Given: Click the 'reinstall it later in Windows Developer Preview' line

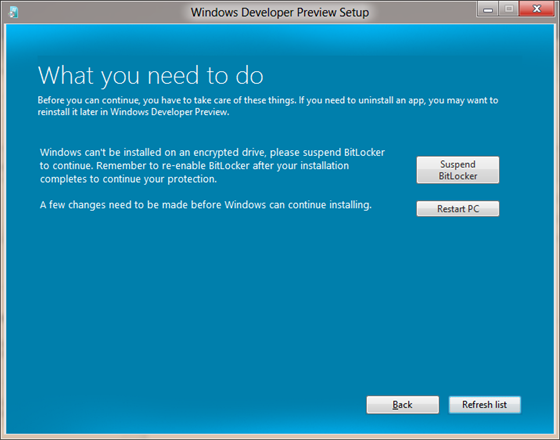Looking at the screenshot, I should pyautogui.click(x=133, y=112).
